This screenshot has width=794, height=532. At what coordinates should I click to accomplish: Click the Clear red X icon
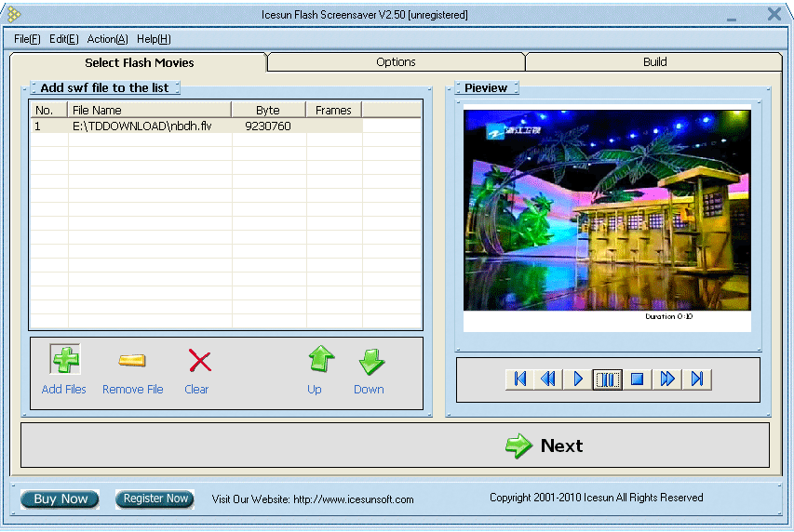pos(199,361)
